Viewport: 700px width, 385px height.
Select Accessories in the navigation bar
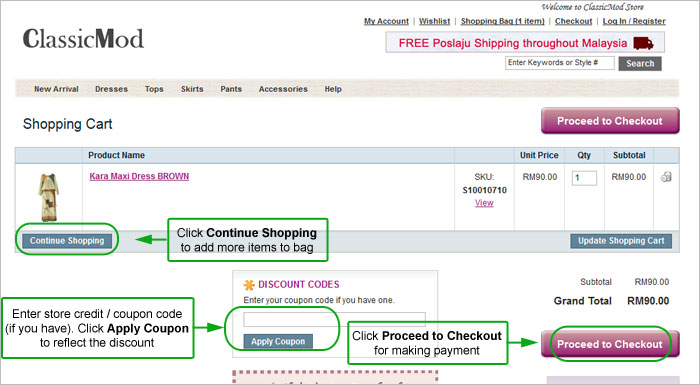(283, 89)
